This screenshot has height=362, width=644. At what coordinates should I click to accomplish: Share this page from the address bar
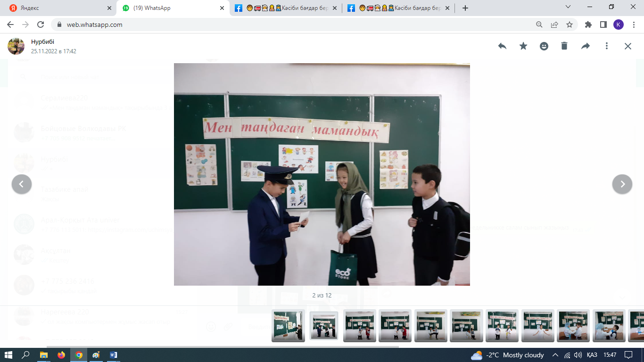click(x=554, y=25)
